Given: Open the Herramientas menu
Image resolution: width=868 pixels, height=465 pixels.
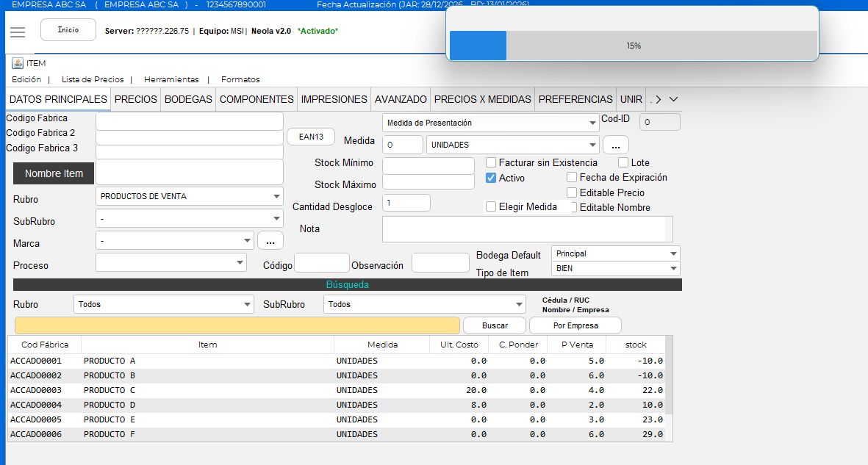Looking at the screenshot, I should click(x=171, y=79).
